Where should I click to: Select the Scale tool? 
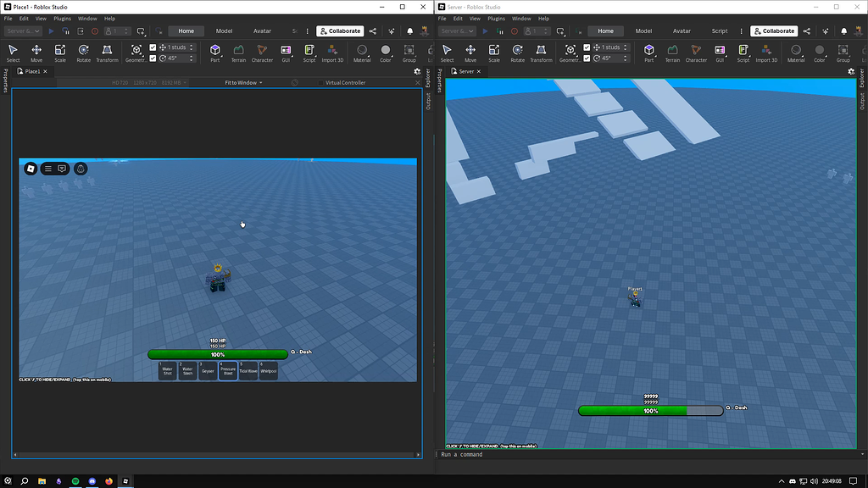point(60,49)
